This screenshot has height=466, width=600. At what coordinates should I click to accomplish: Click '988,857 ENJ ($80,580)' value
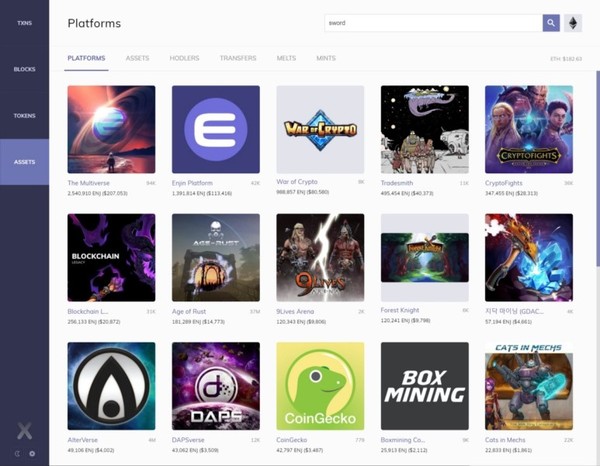pyautogui.click(x=303, y=192)
